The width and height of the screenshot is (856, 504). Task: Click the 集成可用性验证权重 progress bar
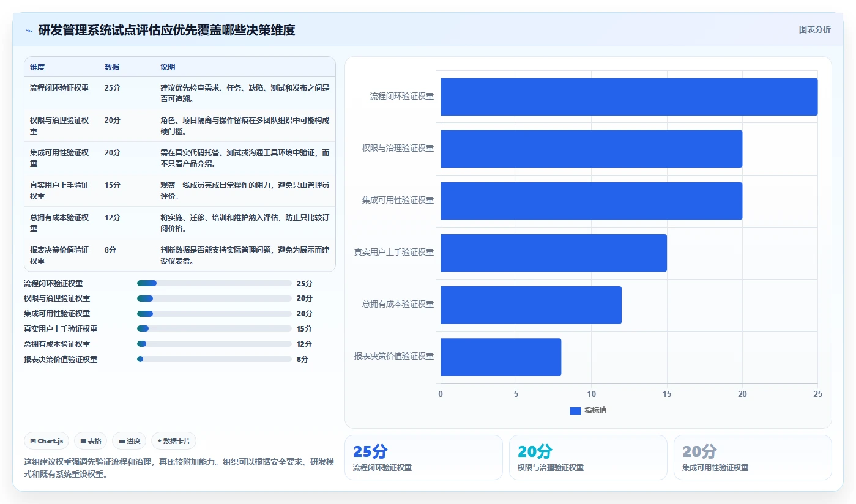(214, 314)
